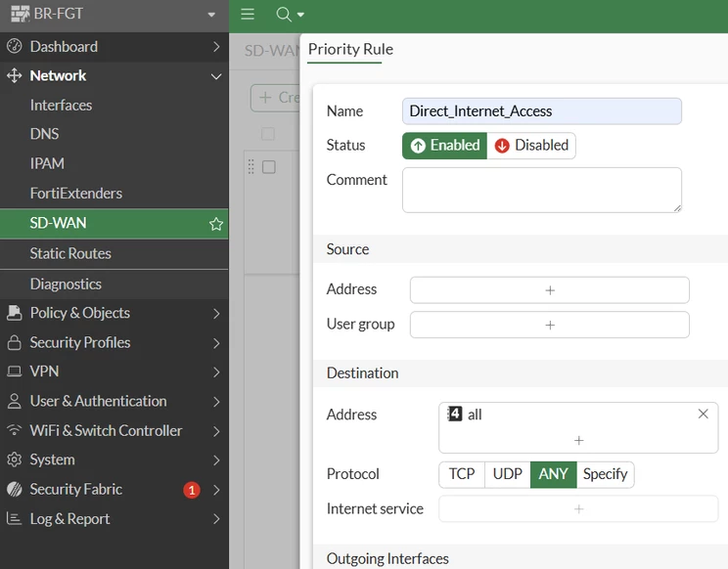Set Status to Enabled
This screenshot has width=728, height=569.
tap(445, 146)
